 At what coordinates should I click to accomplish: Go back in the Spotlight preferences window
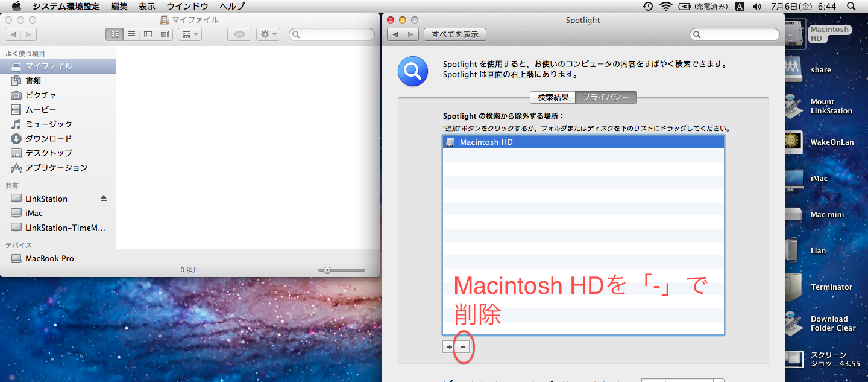click(x=395, y=34)
